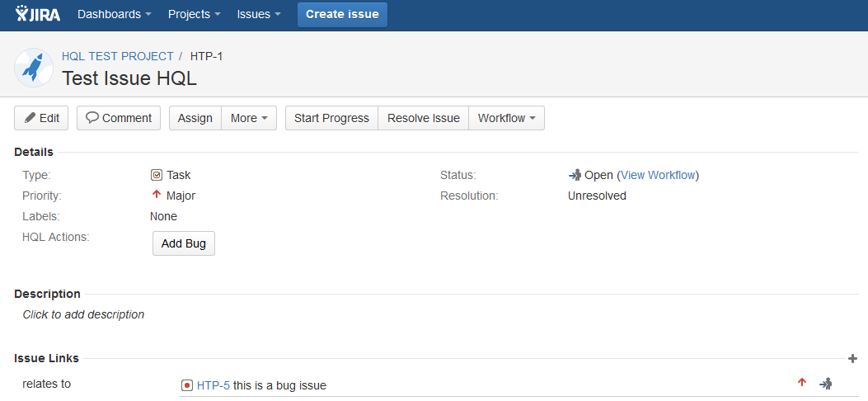Click the Task type icon in Details

[x=157, y=175]
